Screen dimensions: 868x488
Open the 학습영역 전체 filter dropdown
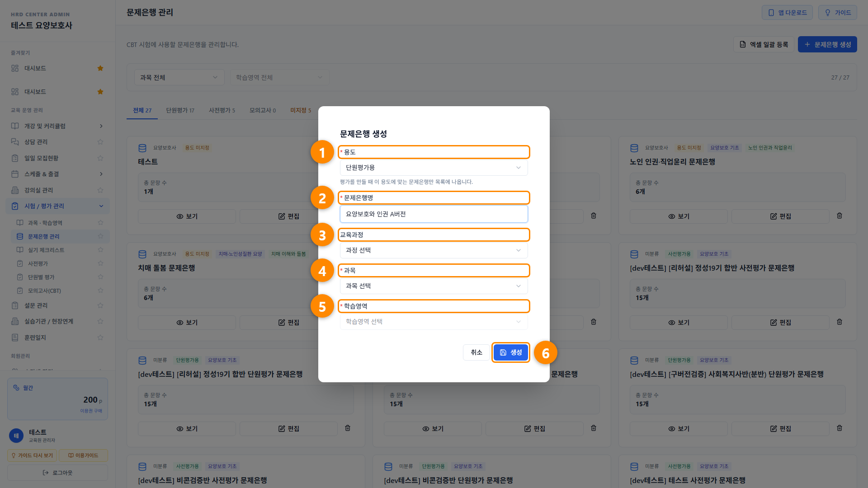(279, 77)
